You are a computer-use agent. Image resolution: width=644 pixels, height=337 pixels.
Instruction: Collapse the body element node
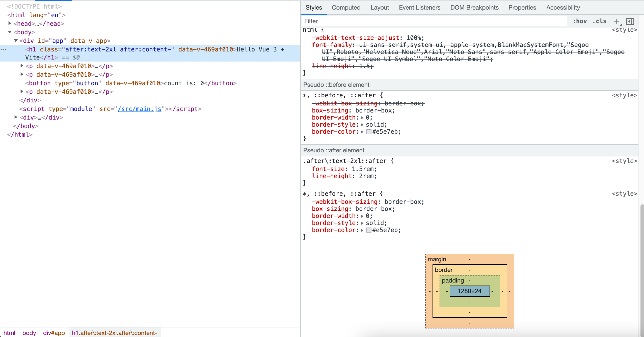coord(10,32)
